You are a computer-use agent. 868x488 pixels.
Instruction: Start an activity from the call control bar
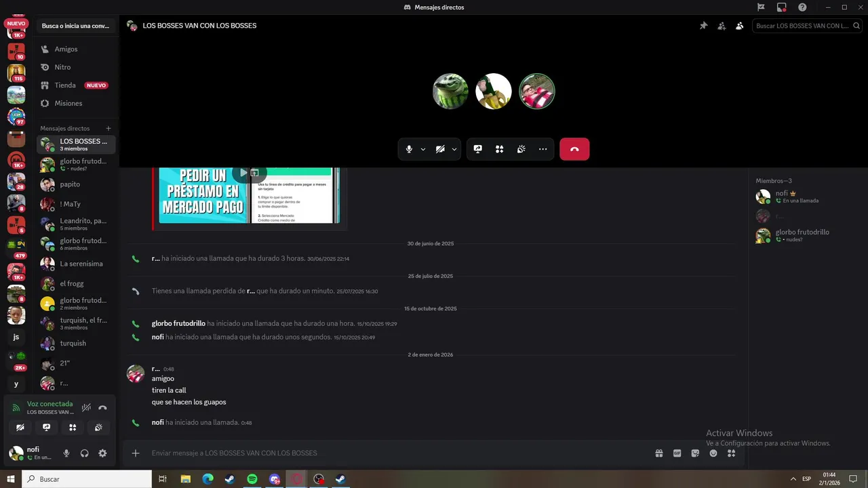[x=500, y=149]
